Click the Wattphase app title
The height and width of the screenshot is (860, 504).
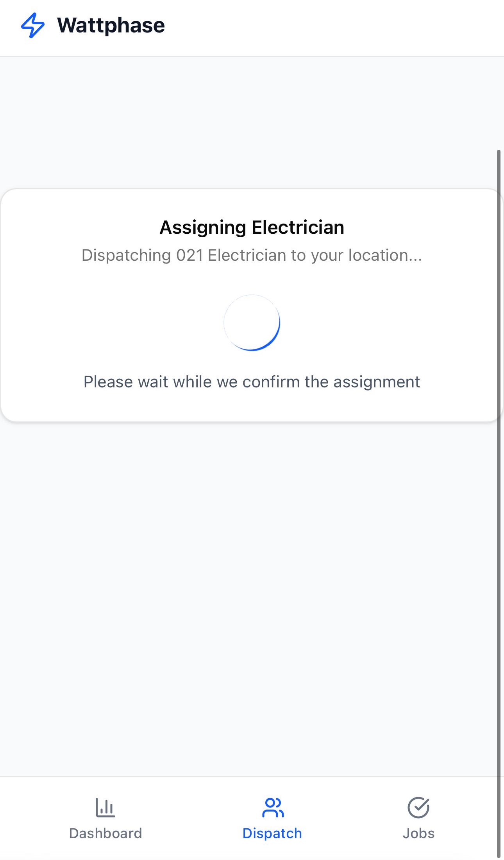111,25
